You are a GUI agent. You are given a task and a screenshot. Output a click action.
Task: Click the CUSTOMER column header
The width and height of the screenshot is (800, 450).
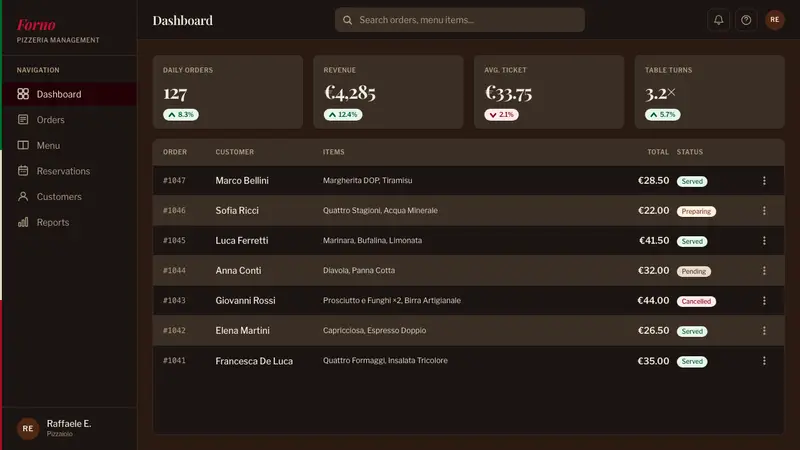pyautogui.click(x=235, y=152)
